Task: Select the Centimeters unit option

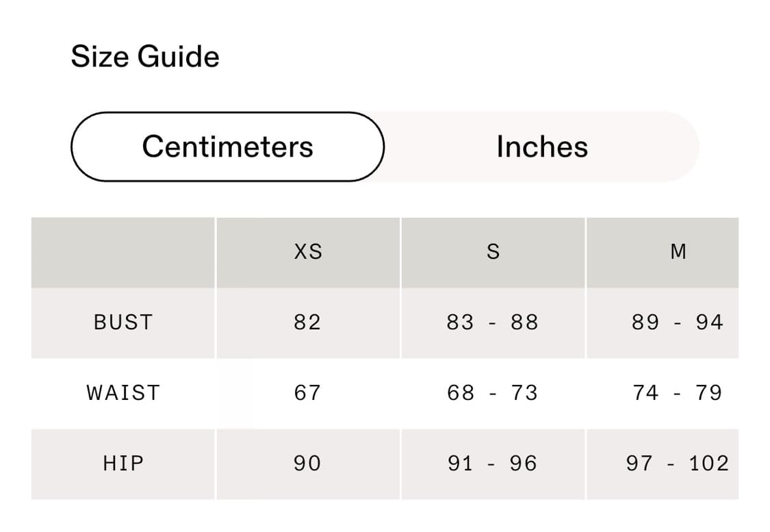Action: coord(227,147)
